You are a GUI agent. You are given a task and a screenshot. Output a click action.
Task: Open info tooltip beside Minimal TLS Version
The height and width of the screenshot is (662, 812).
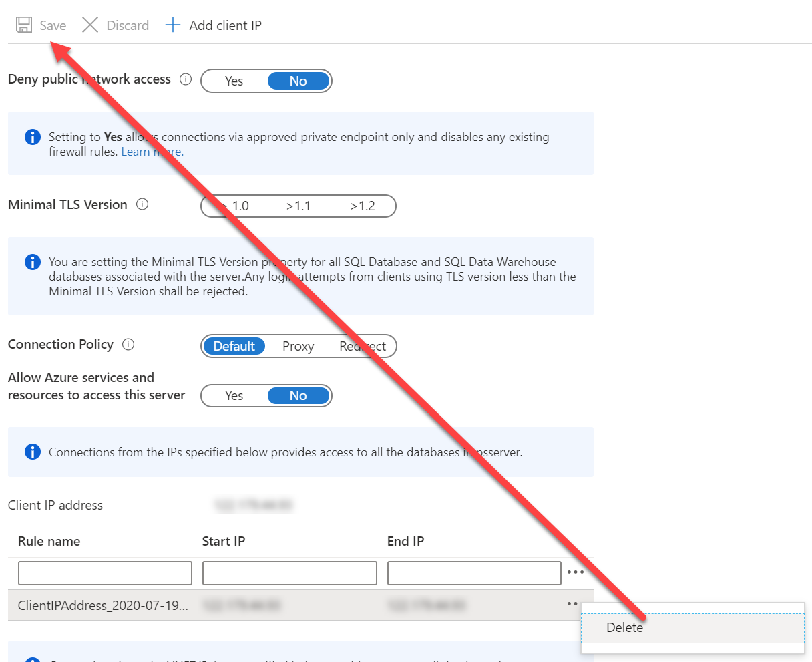(x=142, y=204)
